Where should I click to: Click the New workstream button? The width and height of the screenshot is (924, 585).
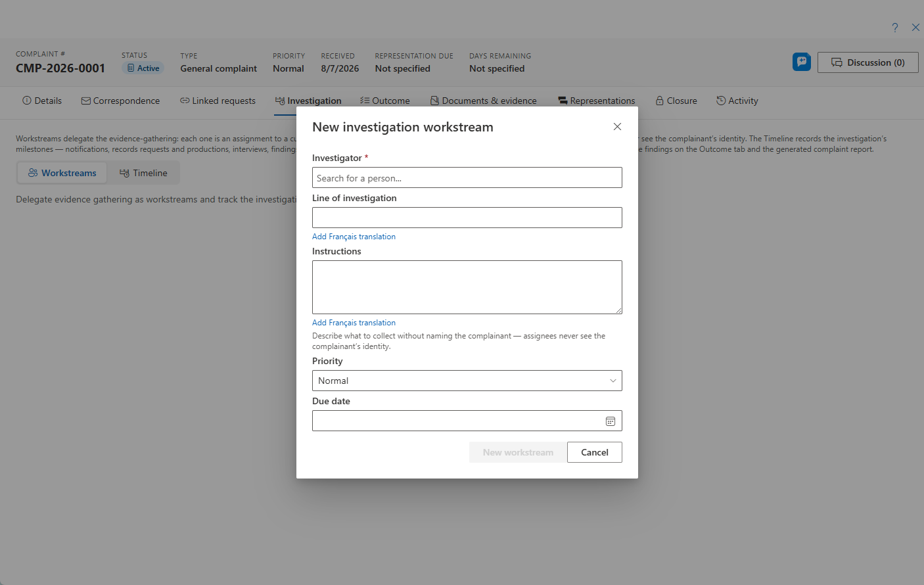518,452
